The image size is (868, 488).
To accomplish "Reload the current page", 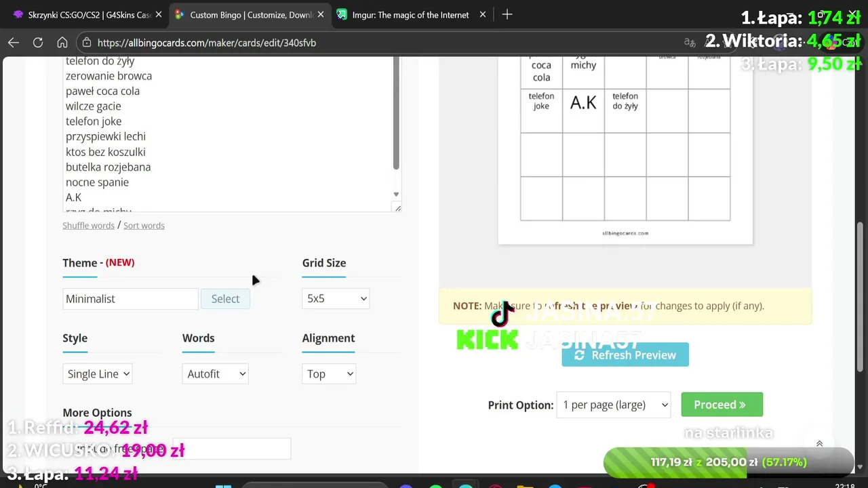I will 38,43.
